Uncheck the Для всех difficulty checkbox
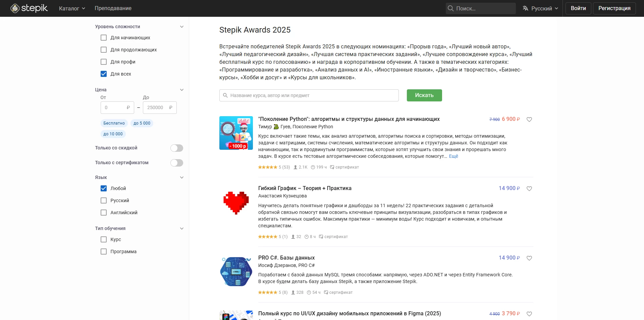 (104, 74)
